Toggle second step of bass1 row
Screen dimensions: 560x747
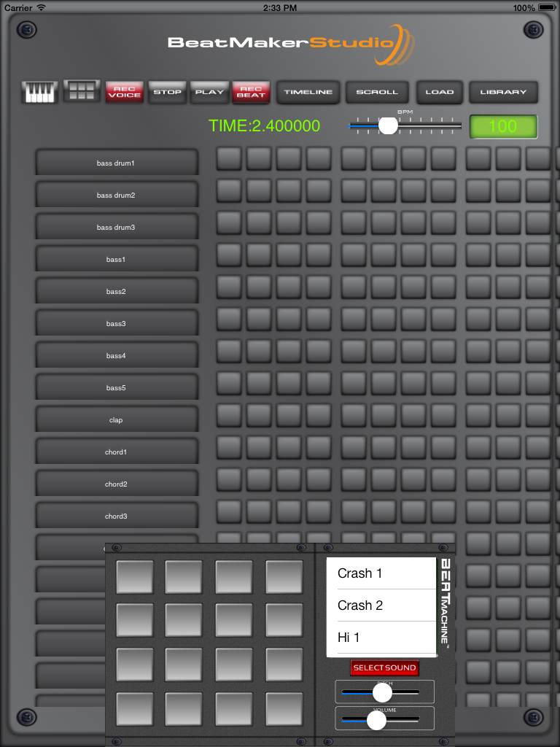point(259,255)
